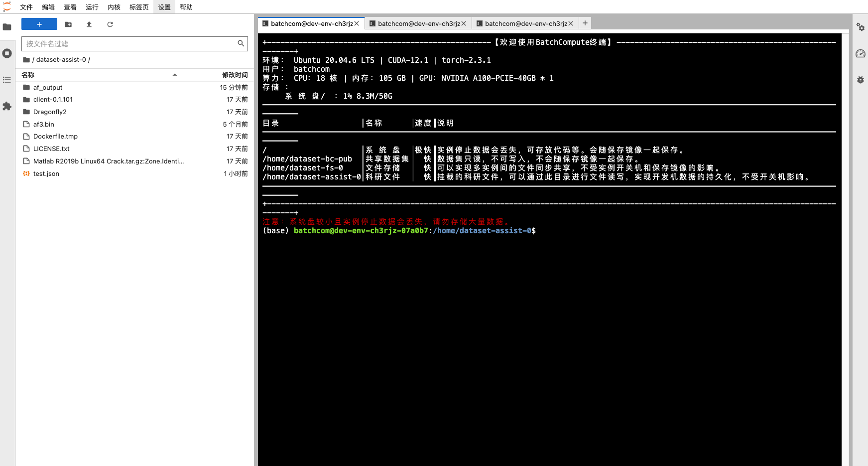Open the 设置 menu

point(164,7)
